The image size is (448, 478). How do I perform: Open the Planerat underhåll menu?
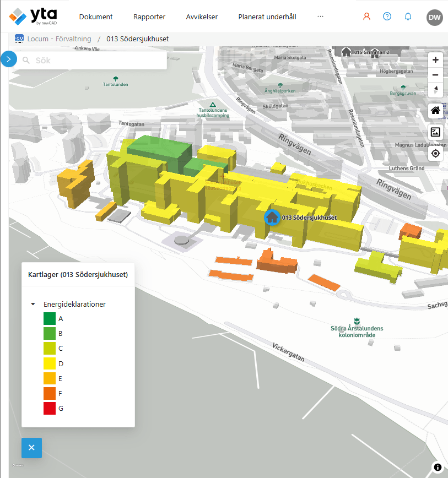(x=267, y=17)
